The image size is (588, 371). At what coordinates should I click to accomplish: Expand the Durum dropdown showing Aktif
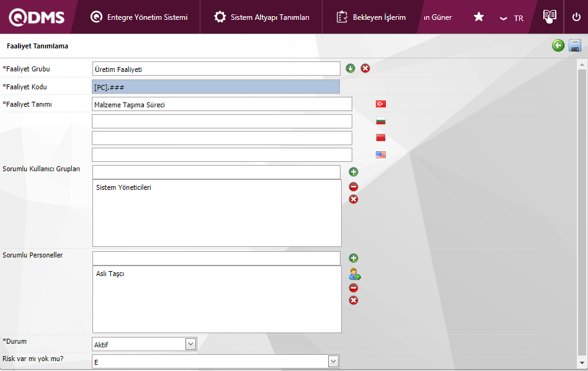191,344
